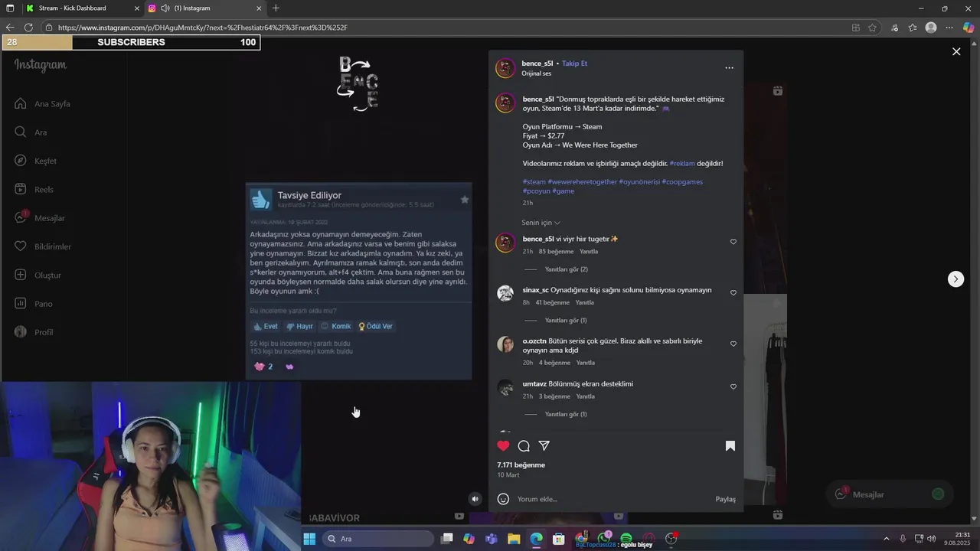Open the Profil page
This screenshot has height=551, width=980.
click(34, 332)
